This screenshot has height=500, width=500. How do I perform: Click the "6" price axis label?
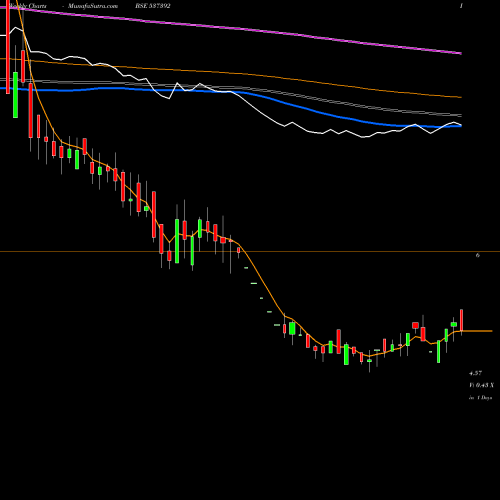tap(478, 255)
